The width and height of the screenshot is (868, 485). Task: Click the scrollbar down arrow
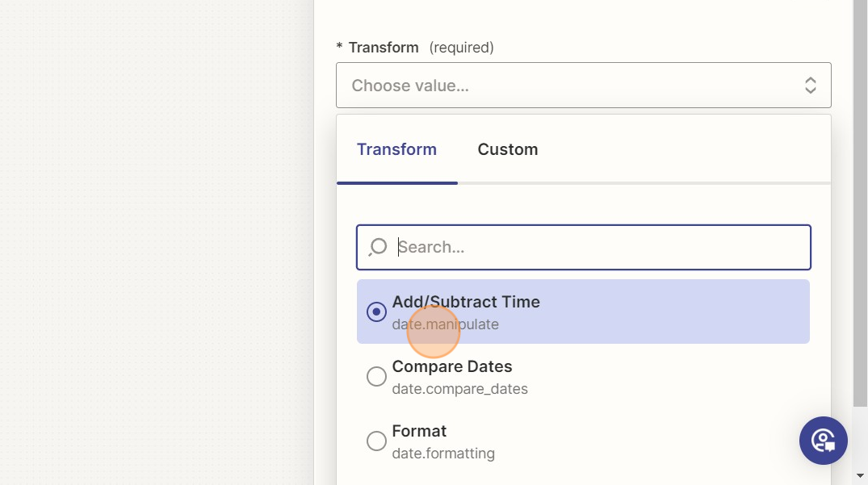pyautogui.click(x=860, y=476)
